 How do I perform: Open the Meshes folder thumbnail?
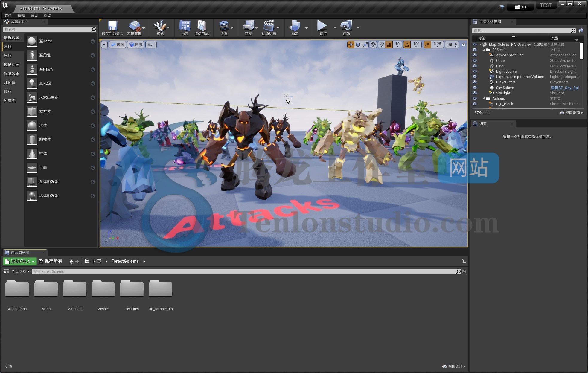pyautogui.click(x=103, y=288)
